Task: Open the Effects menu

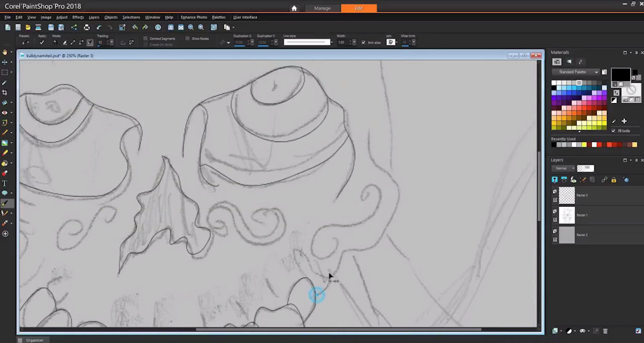Action: coord(78,17)
